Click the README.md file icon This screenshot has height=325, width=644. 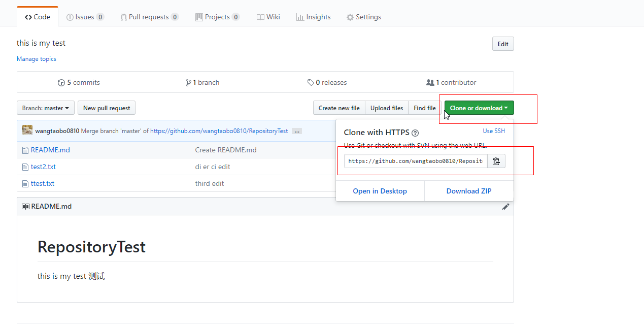click(x=25, y=150)
